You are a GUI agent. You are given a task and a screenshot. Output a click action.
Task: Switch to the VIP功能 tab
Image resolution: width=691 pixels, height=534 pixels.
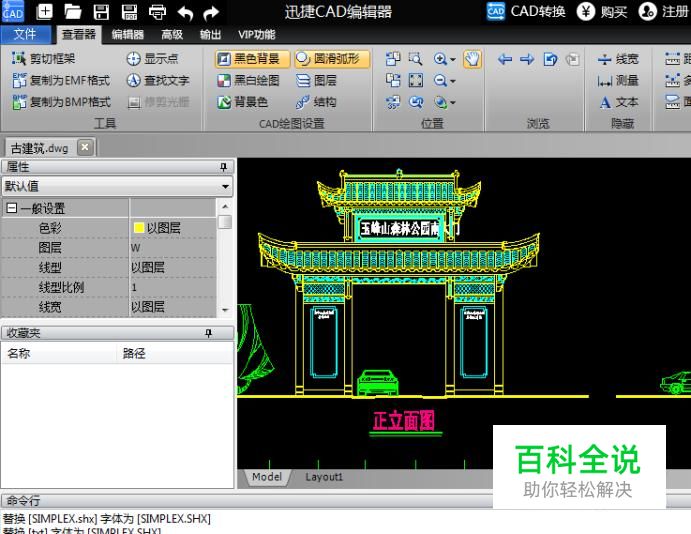click(x=256, y=34)
